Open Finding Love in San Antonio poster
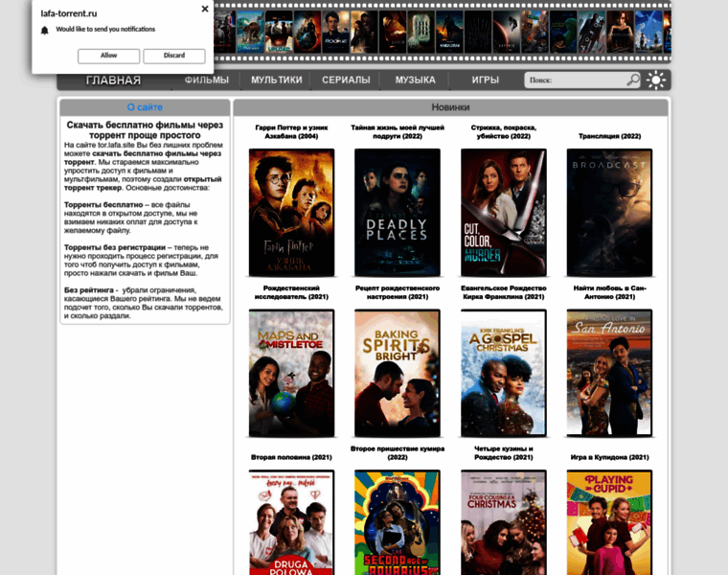The image size is (728, 575). click(609, 374)
